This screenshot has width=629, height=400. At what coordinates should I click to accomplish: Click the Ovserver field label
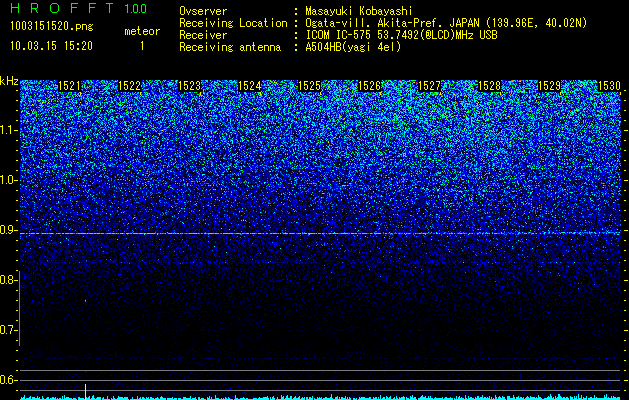click(x=203, y=11)
